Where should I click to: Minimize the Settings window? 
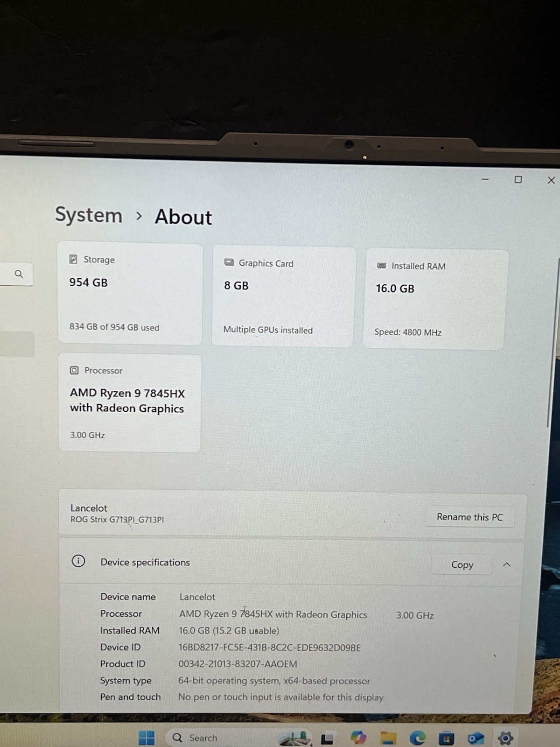(485, 179)
